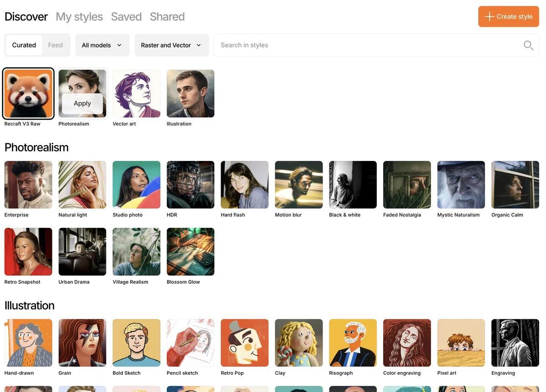Pick the Blossom Glow style thumbnail
The width and height of the screenshot is (546, 392).
click(x=191, y=251)
